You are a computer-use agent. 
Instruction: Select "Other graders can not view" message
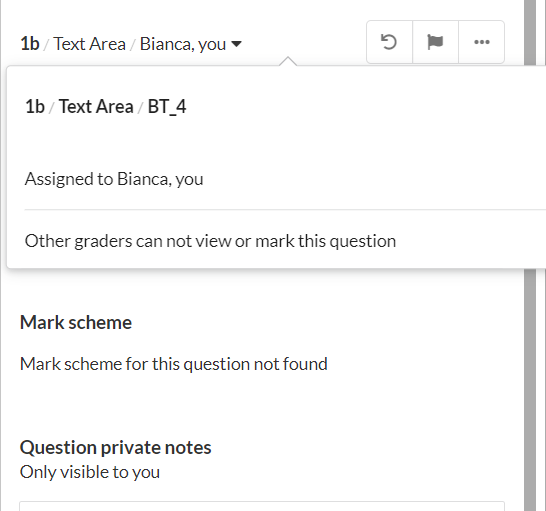coord(210,241)
